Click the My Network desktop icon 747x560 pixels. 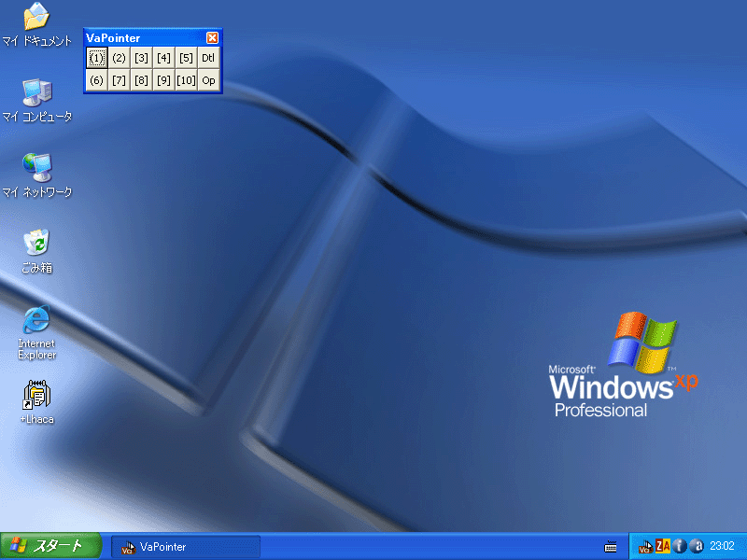click(36, 168)
